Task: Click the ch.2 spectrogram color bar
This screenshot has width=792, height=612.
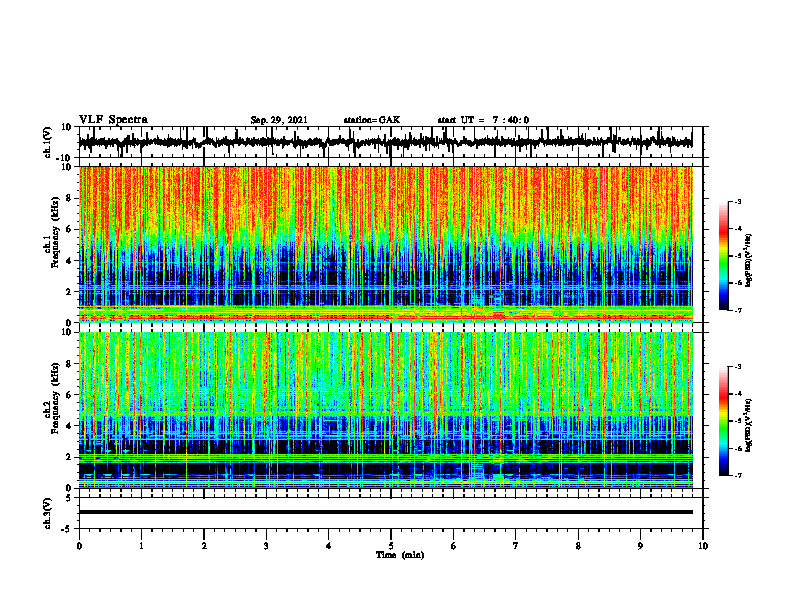Action: [724, 421]
